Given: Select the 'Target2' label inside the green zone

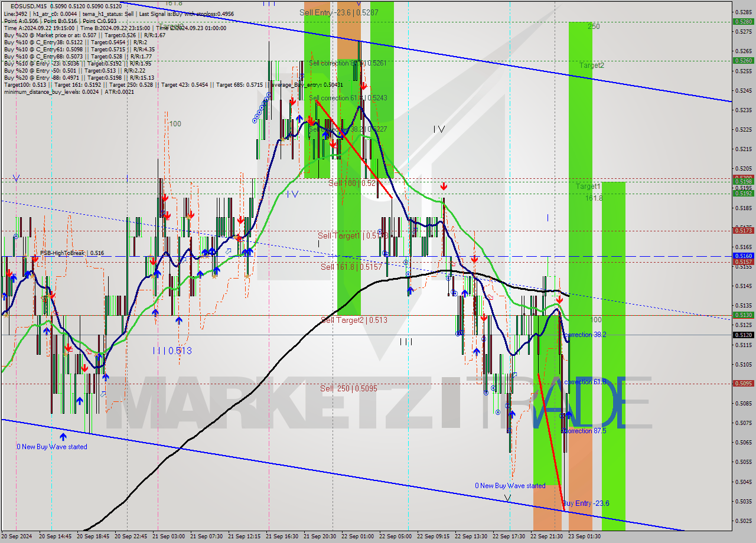Looking at the screenshot, I should pyautogui.click(x=592, y=65).
